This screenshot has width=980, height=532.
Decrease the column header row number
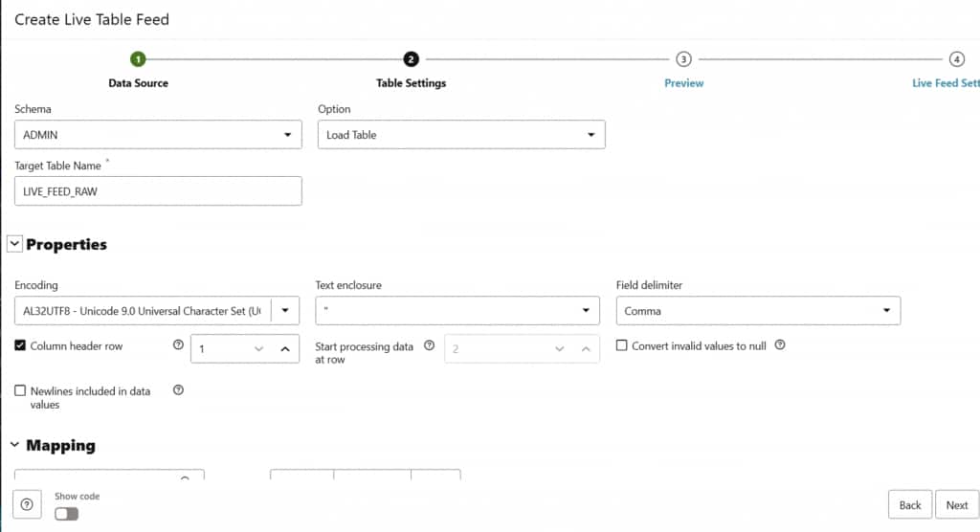tap(258, 349)
